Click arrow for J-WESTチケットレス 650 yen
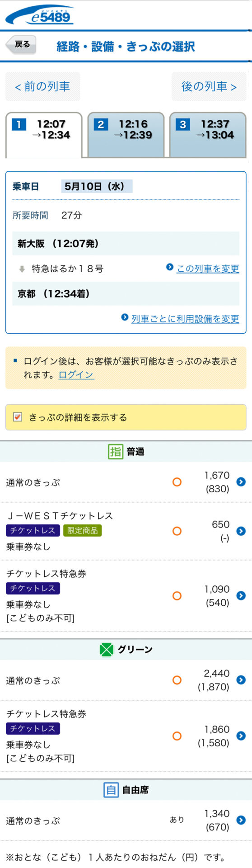This screenshot has width=252, height=868. coord(241,531)
